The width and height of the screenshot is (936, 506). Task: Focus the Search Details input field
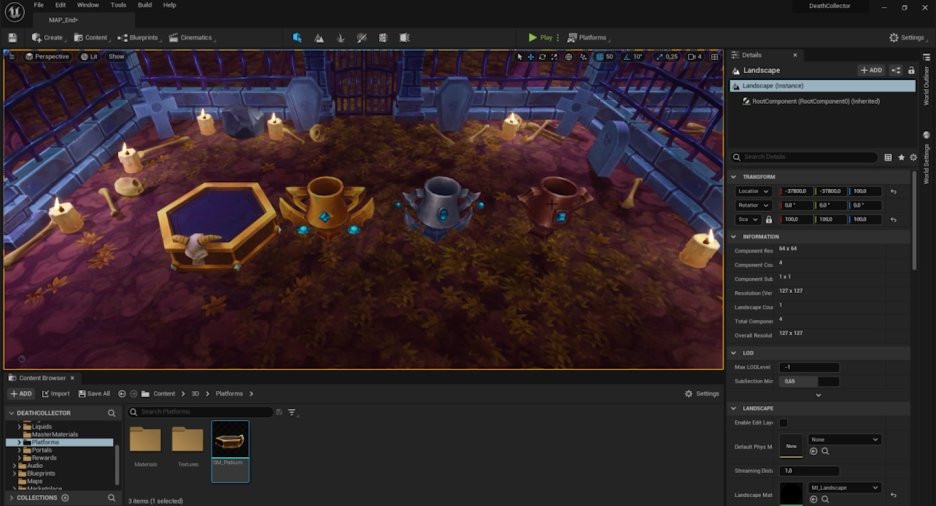coord(804,157)
